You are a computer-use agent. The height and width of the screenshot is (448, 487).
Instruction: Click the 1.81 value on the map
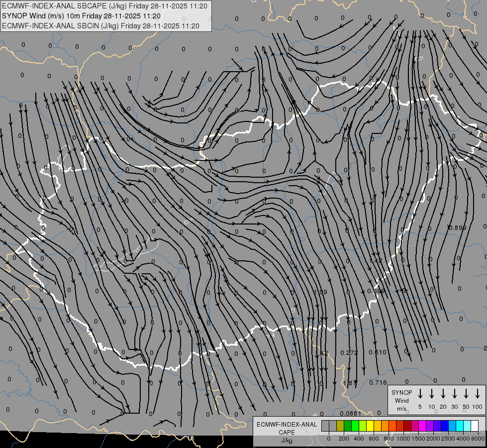tap(350, 383)
